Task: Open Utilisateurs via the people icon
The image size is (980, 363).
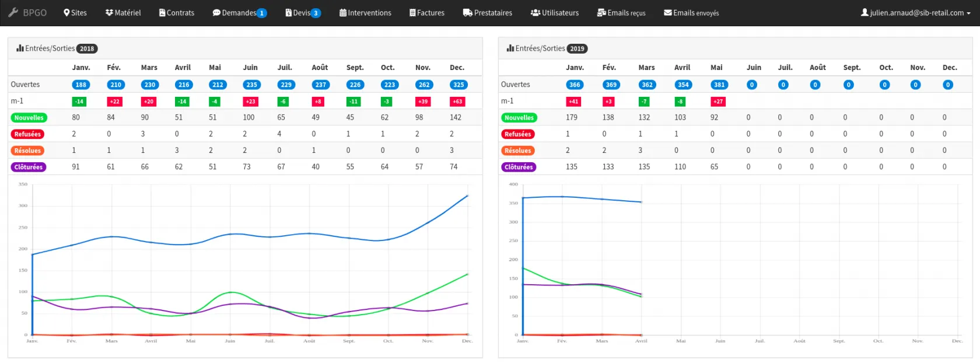Action: pos(535,13)
